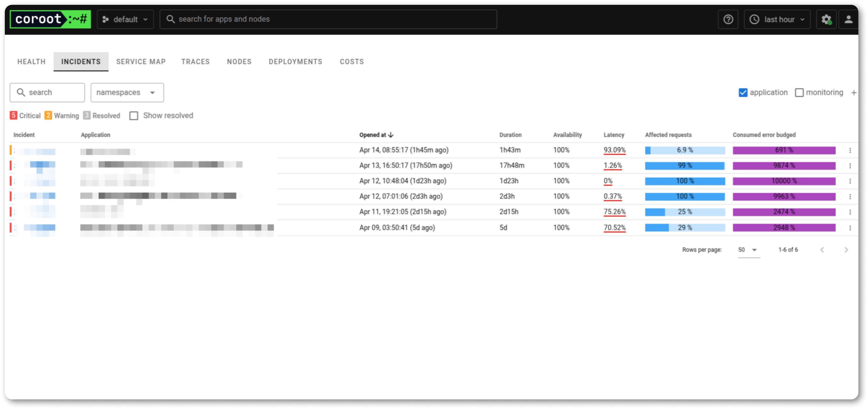The image size is (868, 409).
Task: Click the plus icon next to monitoring
Action: coord(854,93)
